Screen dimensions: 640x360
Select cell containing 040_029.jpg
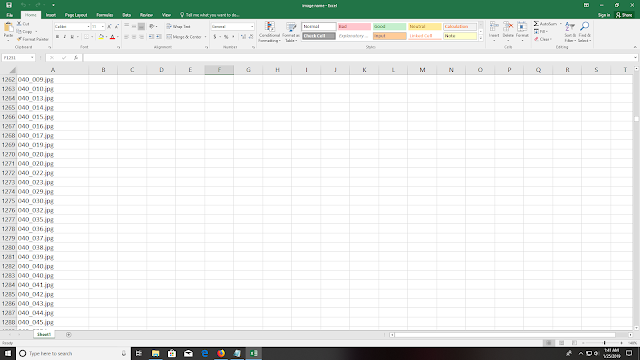click(53, 191)
